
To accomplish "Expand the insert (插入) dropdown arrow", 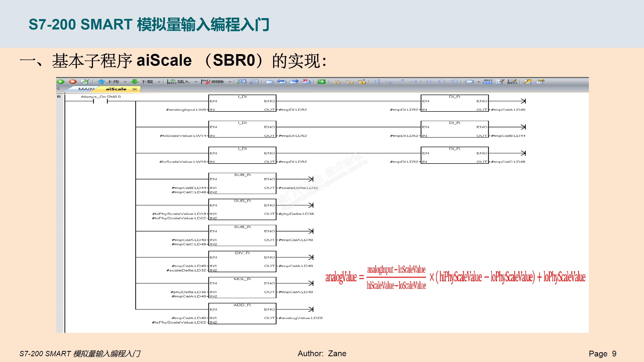I will [196, 82].
